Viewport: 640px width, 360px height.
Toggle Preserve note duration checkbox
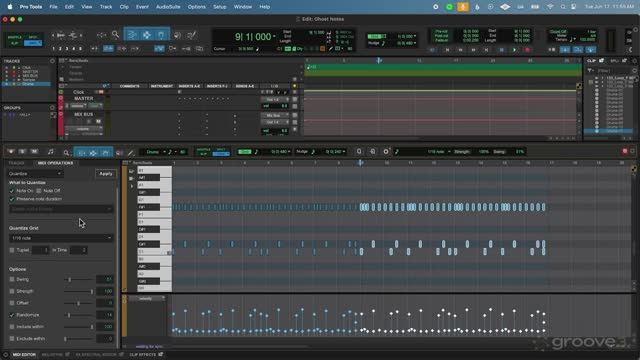click(x=12, y=199)
